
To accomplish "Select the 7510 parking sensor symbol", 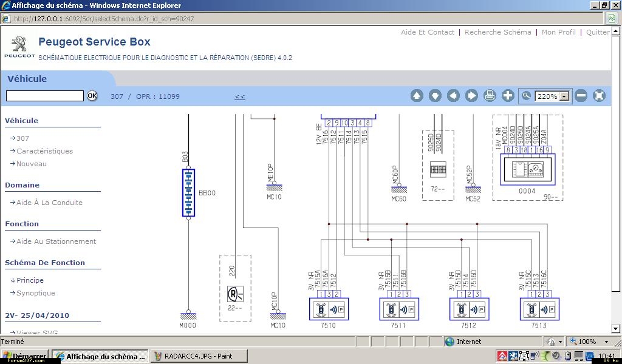I will 329,309.
